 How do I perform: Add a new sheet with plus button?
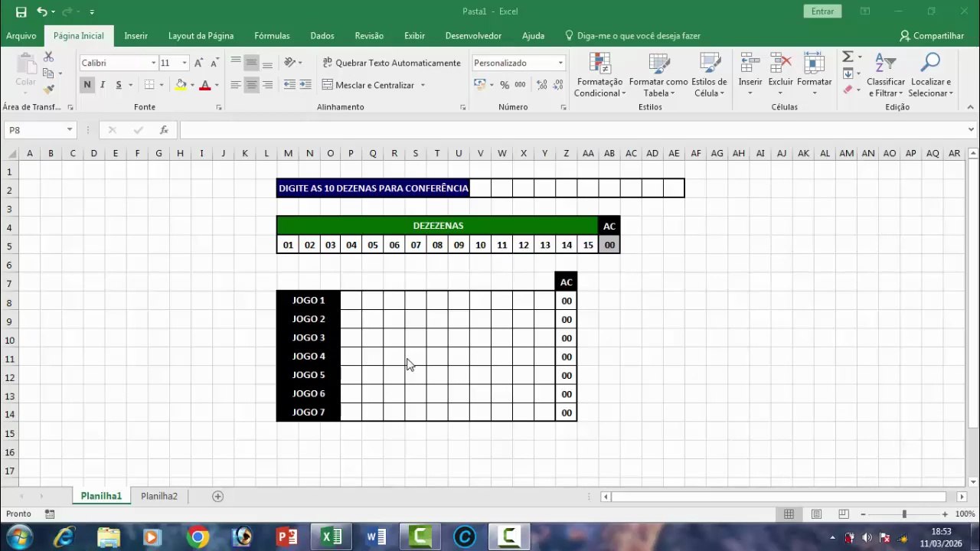[x=217, y=496]
